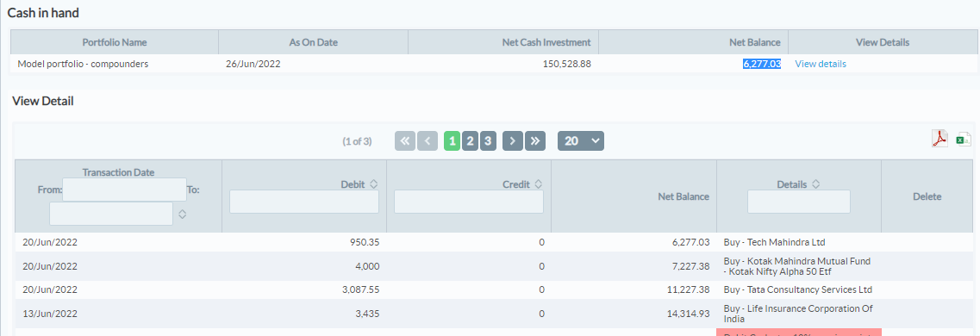Sort by the Credit column
Viewport: 980px width, 336px height.
pos(538,184)
